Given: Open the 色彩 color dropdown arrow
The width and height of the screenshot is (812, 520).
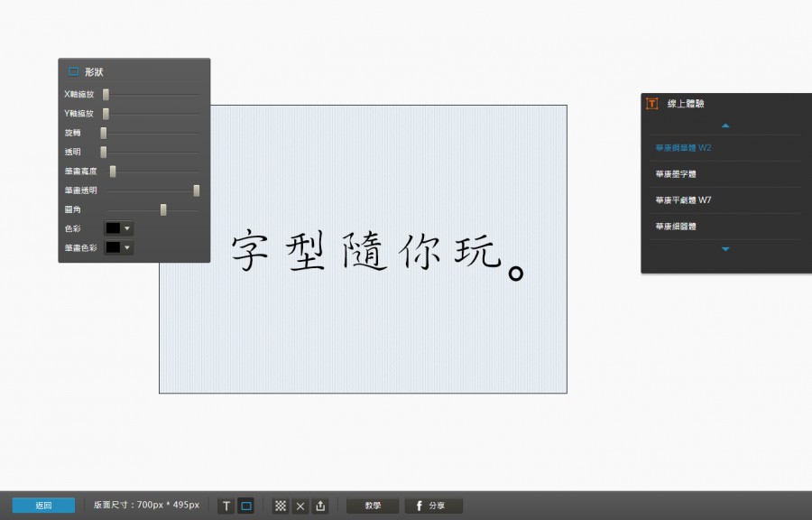Looking at the screenshot, I should tap(127, 228).
